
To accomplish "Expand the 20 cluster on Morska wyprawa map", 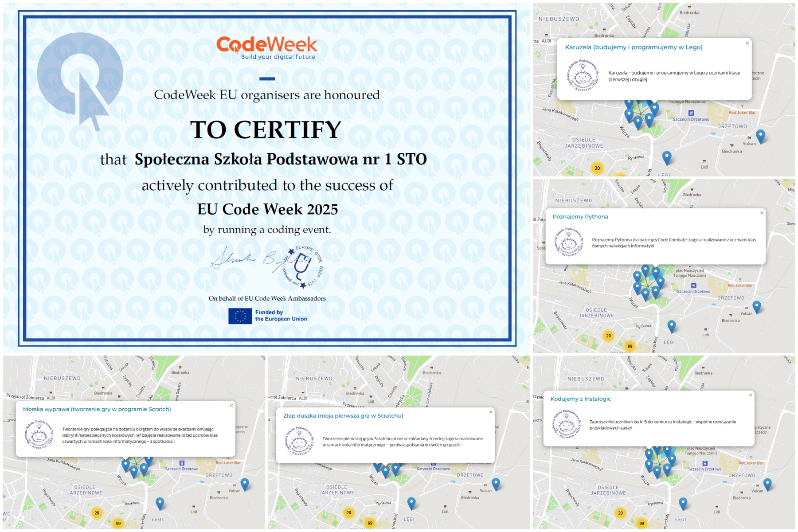I will click(97, 513).
